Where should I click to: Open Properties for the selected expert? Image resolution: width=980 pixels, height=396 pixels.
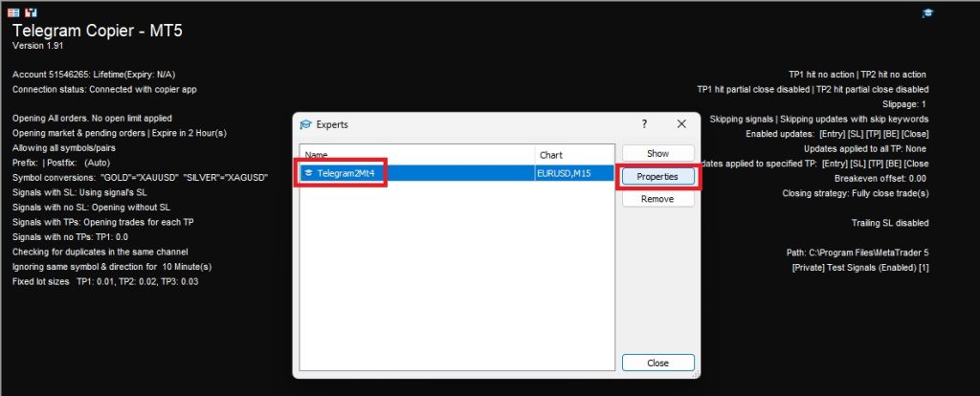click(x=657, y=177)
